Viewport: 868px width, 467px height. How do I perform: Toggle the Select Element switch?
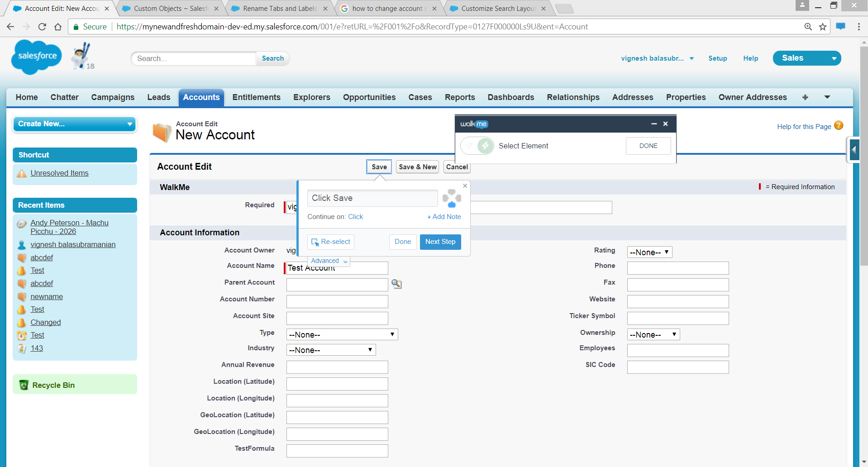[x=477, y=146]
